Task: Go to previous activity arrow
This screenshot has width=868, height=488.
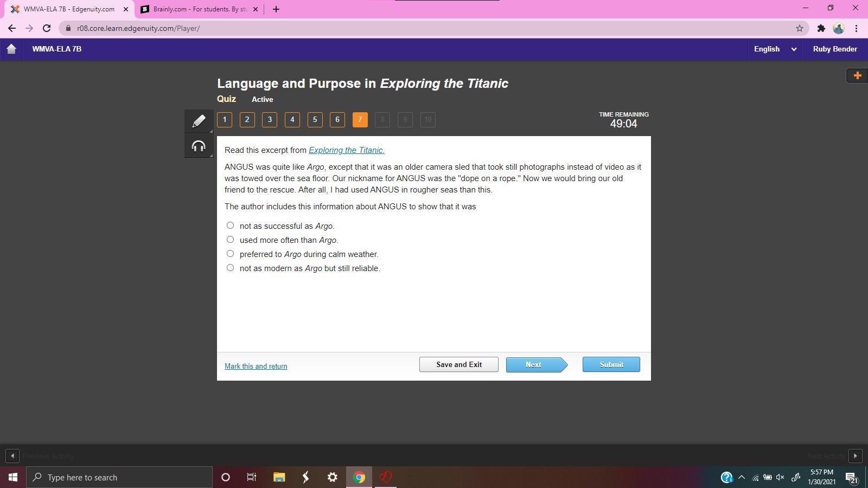Action: click(12, 456)
